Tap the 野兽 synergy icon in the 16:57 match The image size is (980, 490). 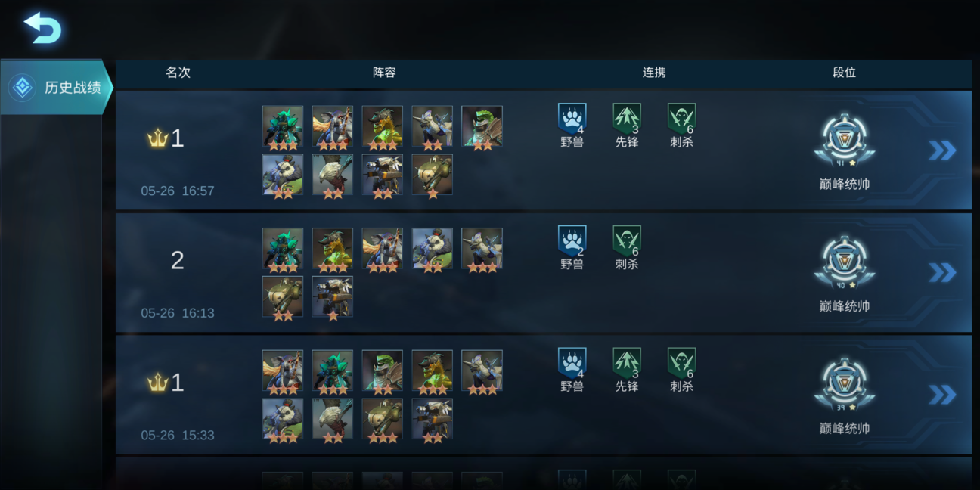(572, 119)
